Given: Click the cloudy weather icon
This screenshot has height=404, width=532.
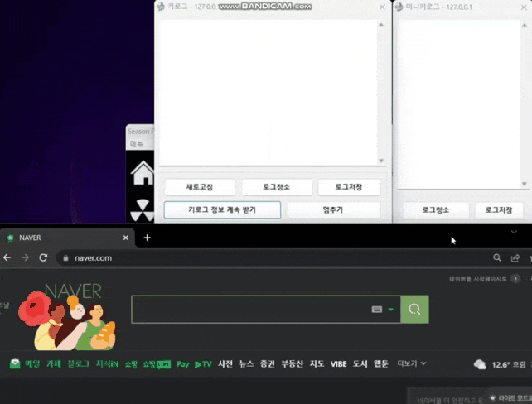Looking at the screenshot, I should tap(480, 364).
